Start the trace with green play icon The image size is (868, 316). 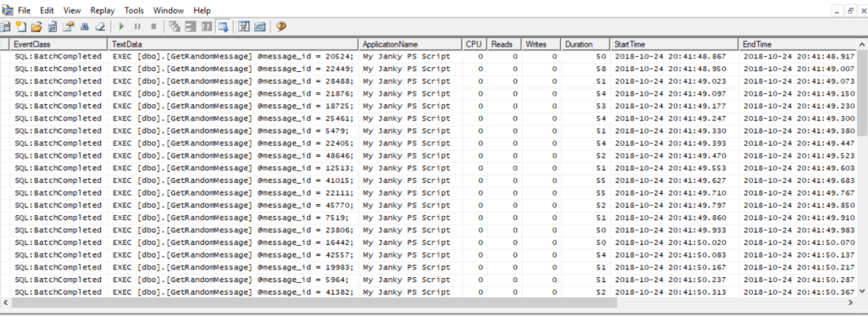[121, 26]
